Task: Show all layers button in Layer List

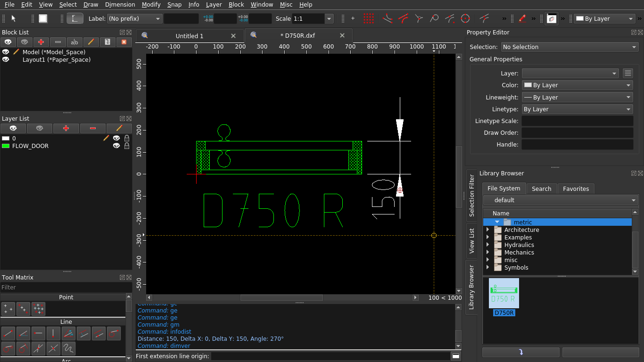Action: [13, 128]
